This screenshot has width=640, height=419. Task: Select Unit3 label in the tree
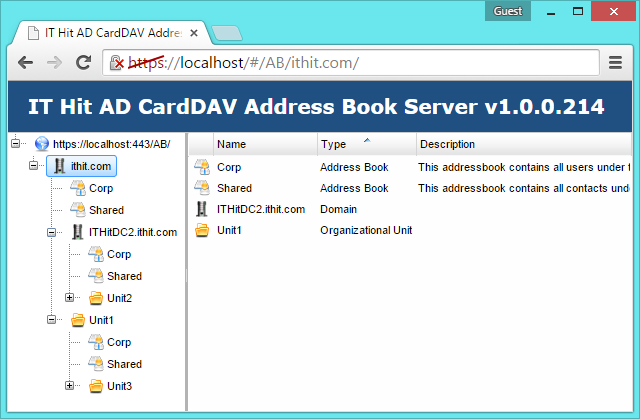pos(119,386)
